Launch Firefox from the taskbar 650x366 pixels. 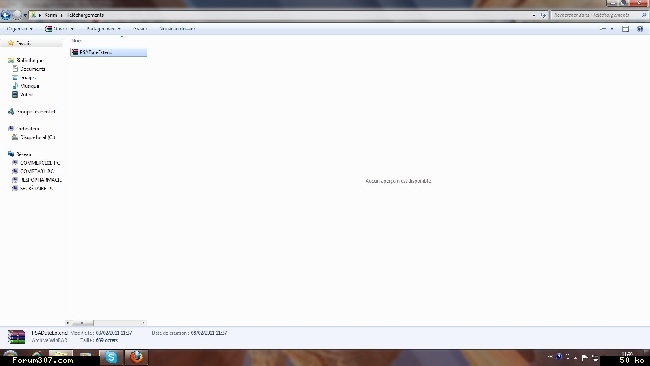pyautogui.click(x=136, y=357)
